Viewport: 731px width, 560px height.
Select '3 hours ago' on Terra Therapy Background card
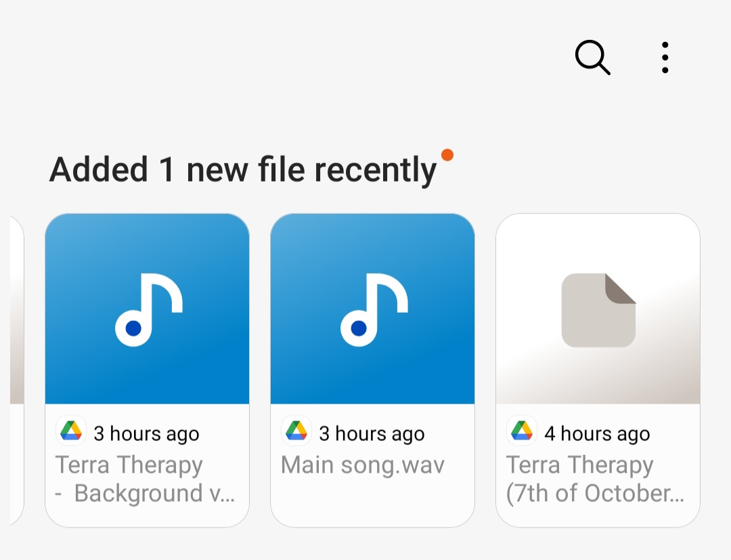pyautogui.click(x=146, y=434)
